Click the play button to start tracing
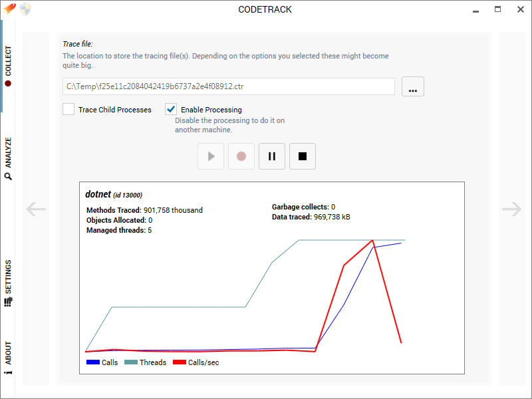The width and height of the screenshot is (532, 399). pos(211,156)
